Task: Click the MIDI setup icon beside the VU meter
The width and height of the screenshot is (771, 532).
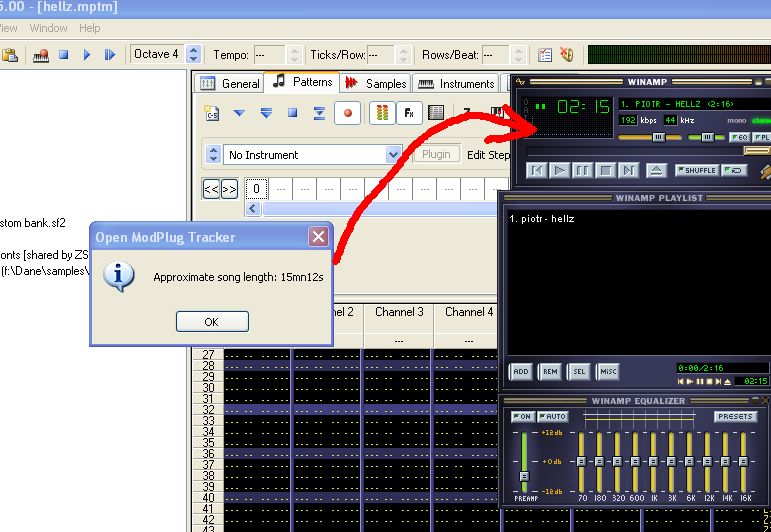Action: click(567, 54)
